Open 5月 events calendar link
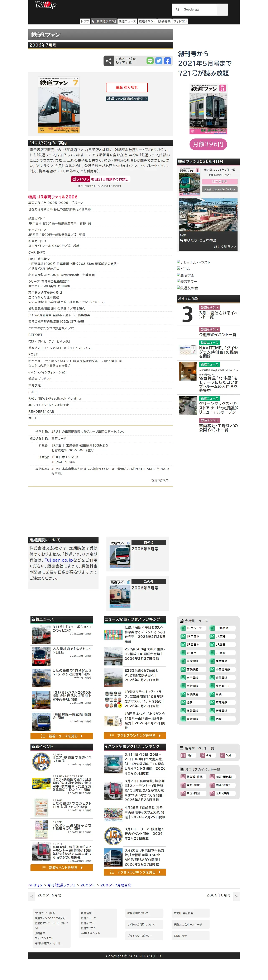The height and width of the screenshot is (980, 268). point(227,755)
